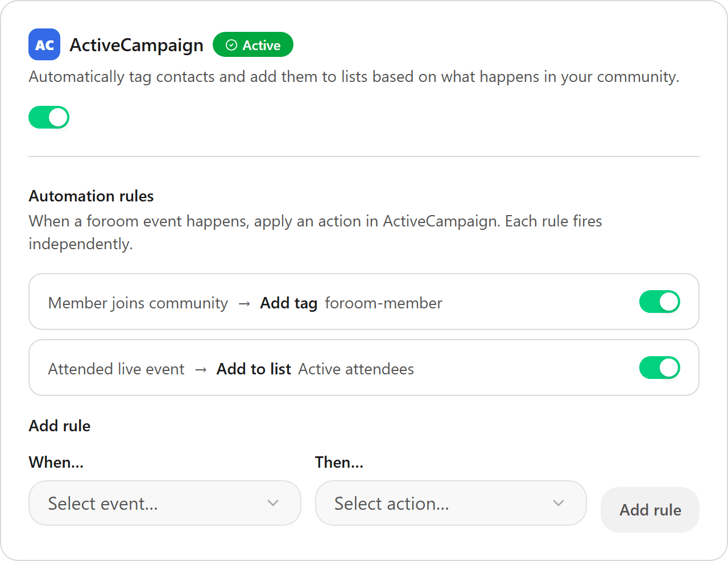Viewport: 728px width, 561px height.
Task: Click the When... field label
Action: coord(56,462)
